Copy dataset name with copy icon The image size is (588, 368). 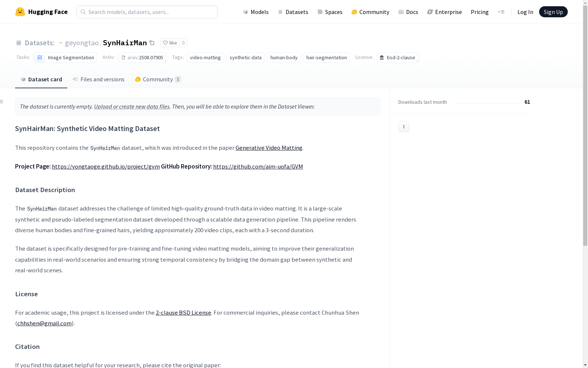coord(152,43)
